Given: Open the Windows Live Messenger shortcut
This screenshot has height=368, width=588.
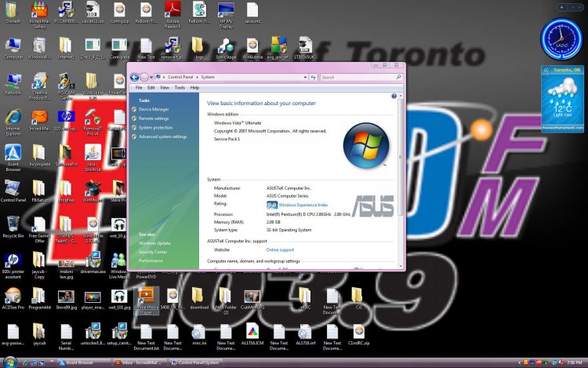Looking at the screenshot, I should 119,265.
